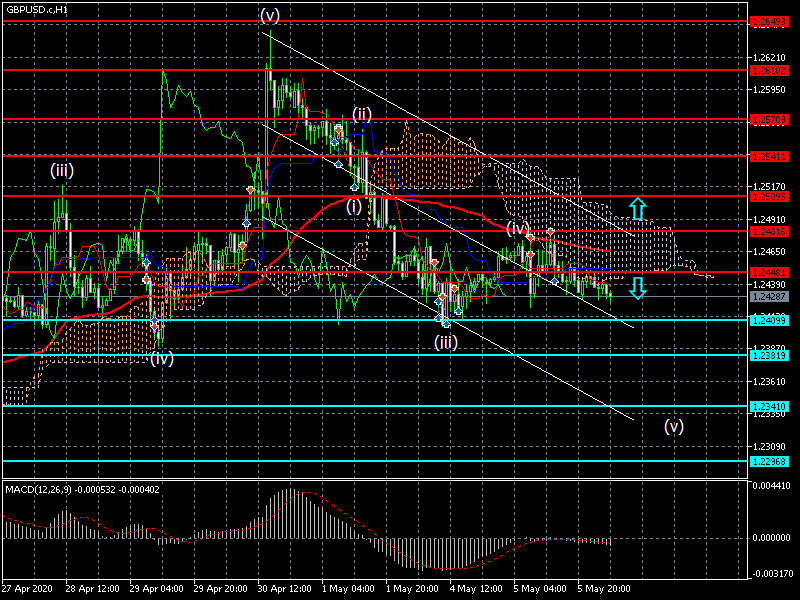Click the (iii) wave label at the low

tap(446, 342)
